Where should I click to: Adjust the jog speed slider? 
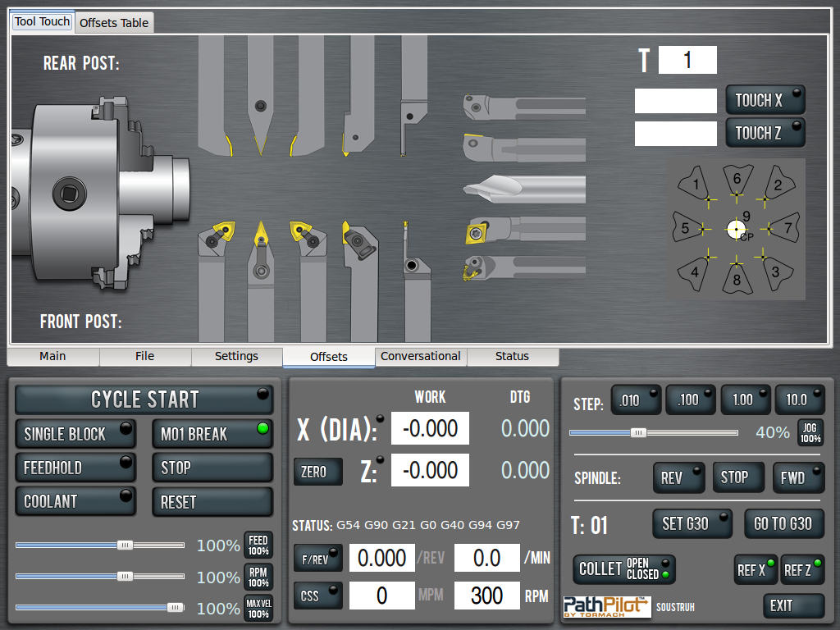(638, 432)
